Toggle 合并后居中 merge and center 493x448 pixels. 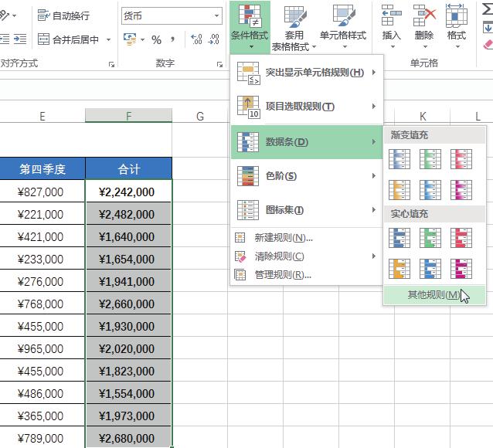68,39
